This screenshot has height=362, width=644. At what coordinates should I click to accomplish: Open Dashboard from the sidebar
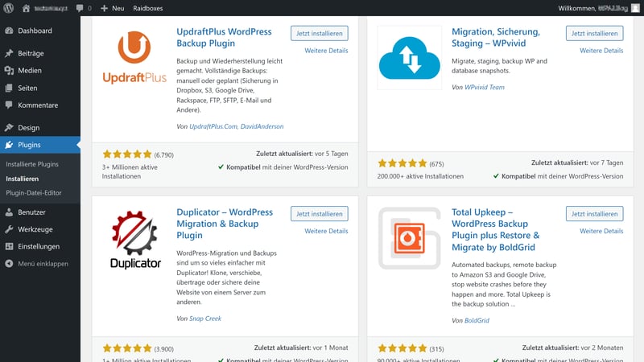(x=34, y=31)
